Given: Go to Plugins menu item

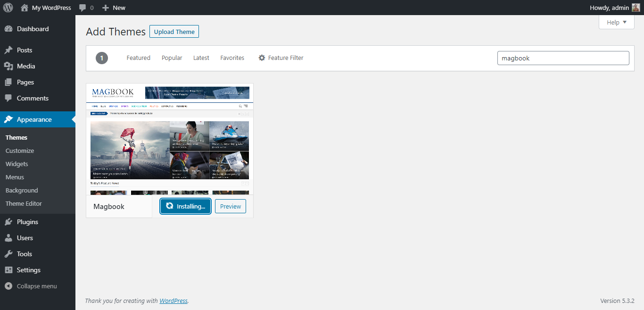Looking at the screenshot, I should (x=38, y=222).
